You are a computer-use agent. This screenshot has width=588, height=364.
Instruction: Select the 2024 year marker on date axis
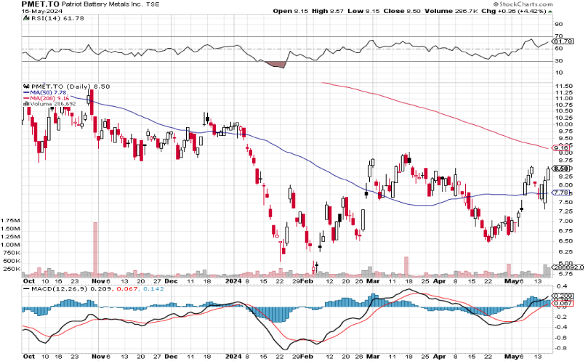click(234, 279)
